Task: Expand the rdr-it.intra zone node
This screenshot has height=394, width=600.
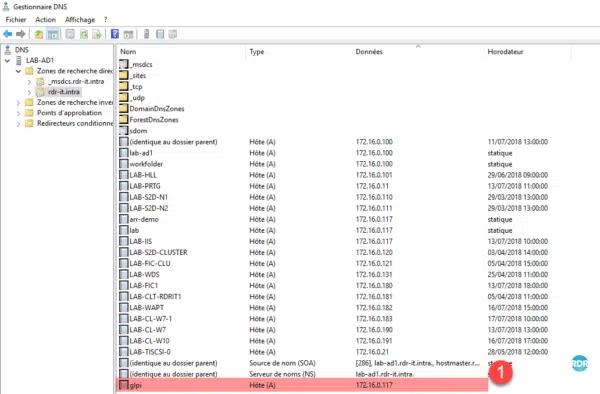Action: click(x=29, y=92)
